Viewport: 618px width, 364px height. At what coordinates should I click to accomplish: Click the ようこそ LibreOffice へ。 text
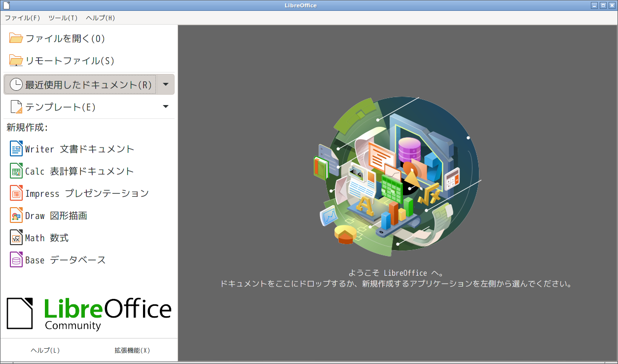pos(396,273)
